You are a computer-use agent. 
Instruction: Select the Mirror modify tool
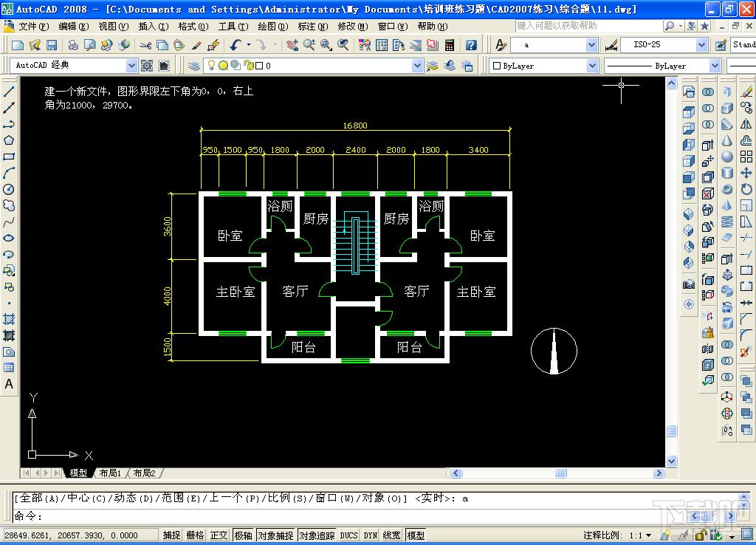tap(746, 124)
